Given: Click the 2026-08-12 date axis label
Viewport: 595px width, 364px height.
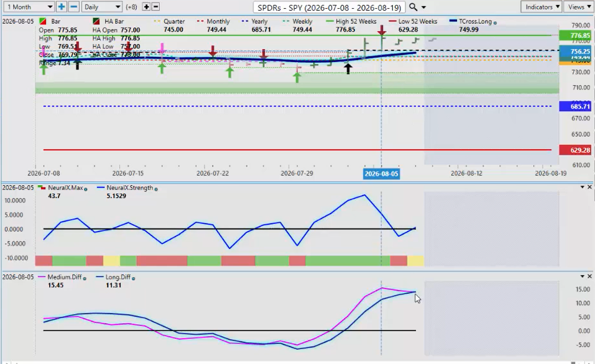Looking at the screenshot, I should [466, 173].
